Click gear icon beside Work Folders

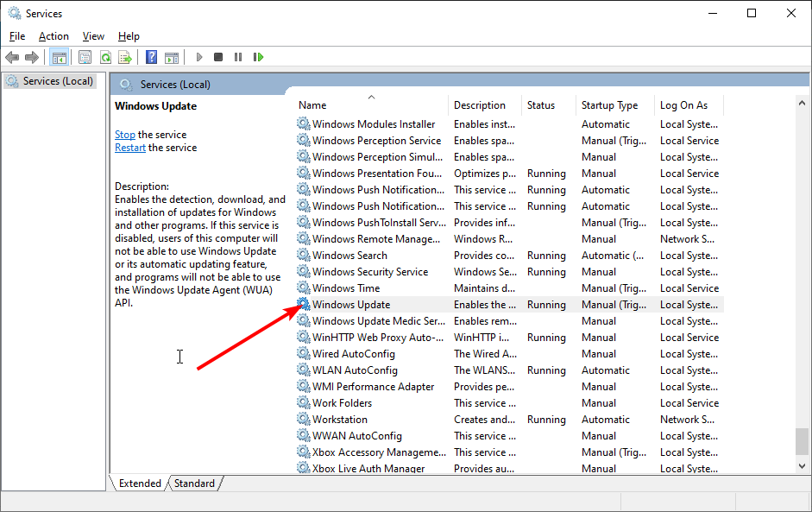point(303,402)
